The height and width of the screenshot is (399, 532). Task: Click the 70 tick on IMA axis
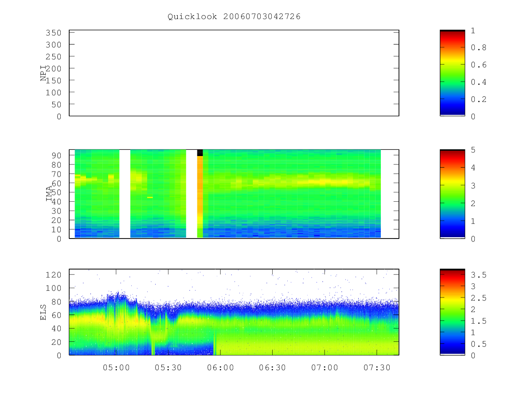(x=56, y=174)
